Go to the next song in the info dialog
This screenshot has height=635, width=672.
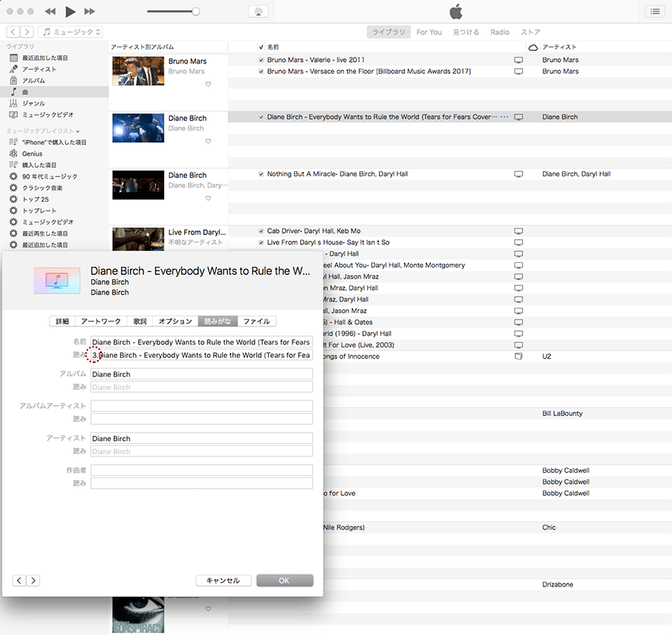[x=33, y=580]
